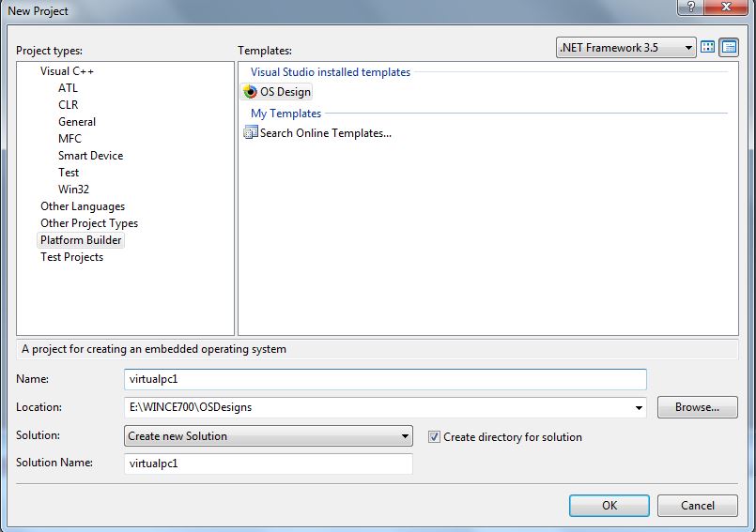Screen dimensions: 756x532
Task: Select the OS Design template icon
Action: (250, 92)
